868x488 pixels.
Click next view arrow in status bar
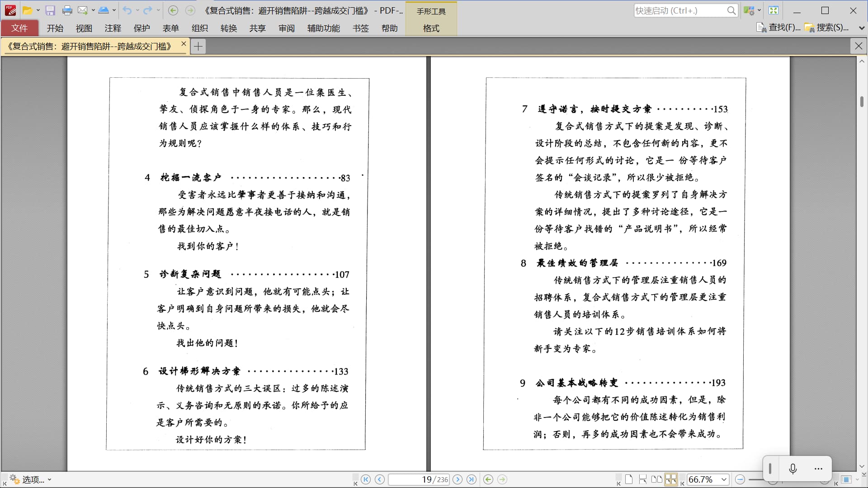[502, 479]
